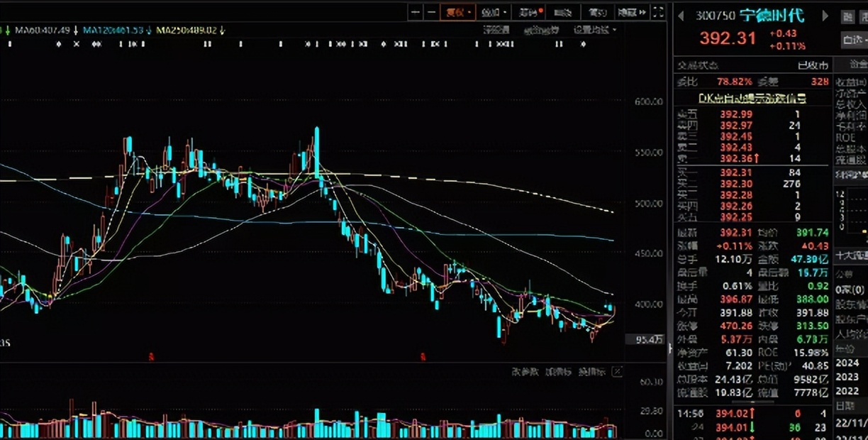Click the MA60 indicator label
This screenshot has width=868, height=440.
tap(43, 30)
